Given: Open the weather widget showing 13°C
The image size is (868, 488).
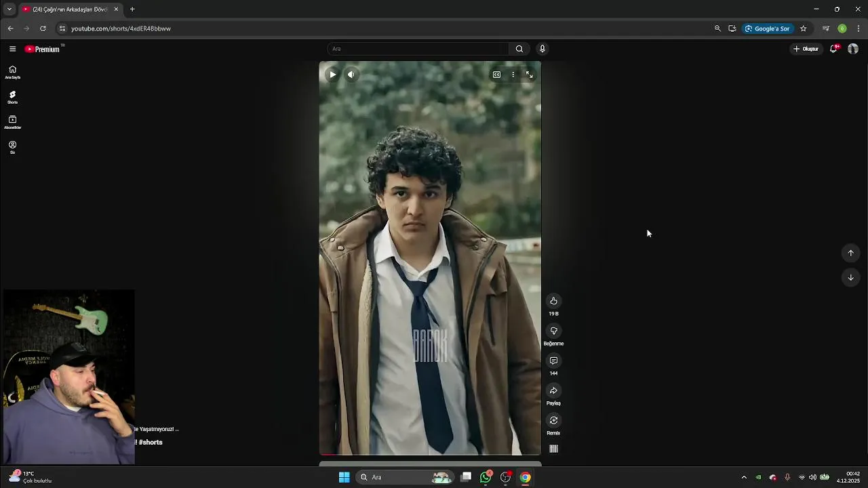Looking at the screenshot, I should pyautogui.click(x=31, y=477).
